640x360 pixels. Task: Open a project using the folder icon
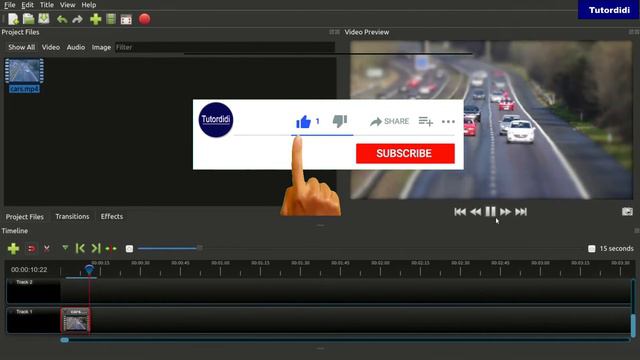[28, 19]
